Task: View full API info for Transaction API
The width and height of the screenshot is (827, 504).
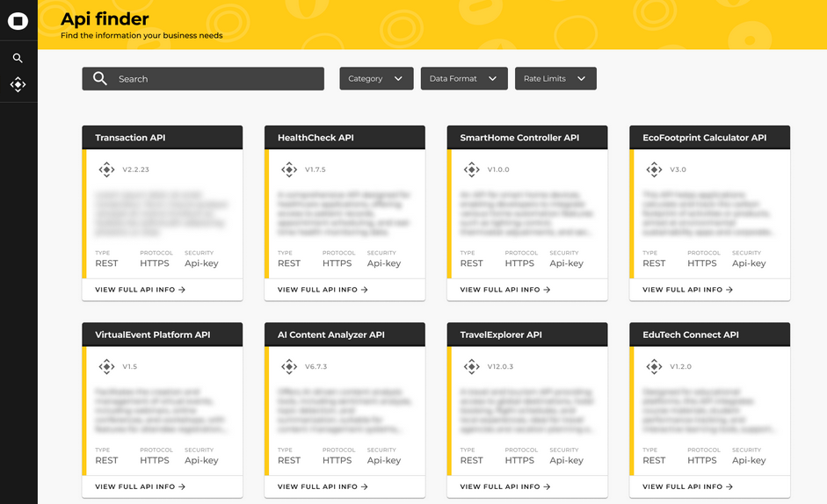Action: coord(141,290)
